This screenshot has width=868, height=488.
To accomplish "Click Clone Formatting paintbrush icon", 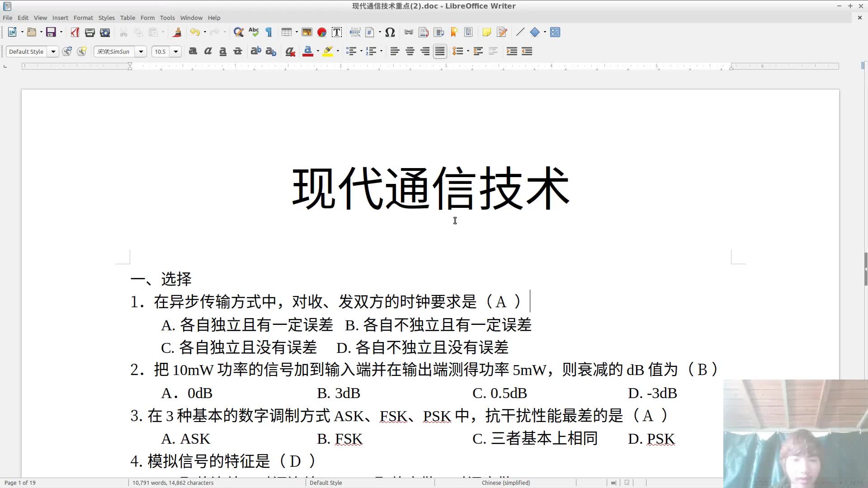I will (x=177, y=32).
